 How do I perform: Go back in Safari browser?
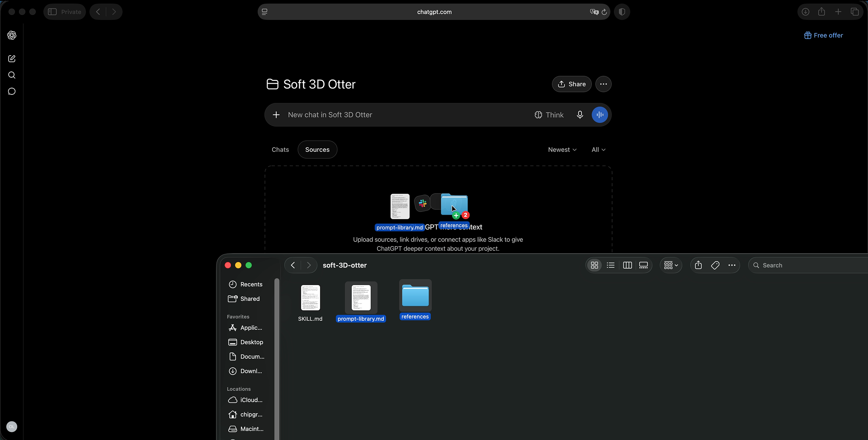[x=98, y=12]
